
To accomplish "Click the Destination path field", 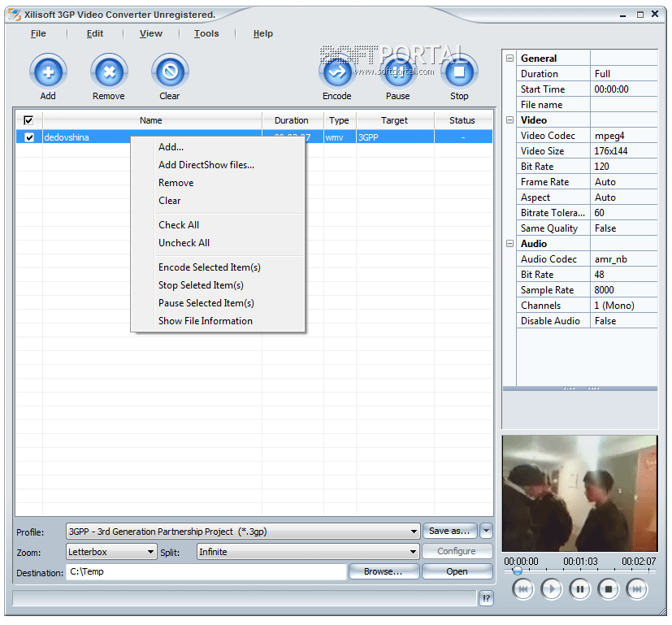I will [206, 571].
